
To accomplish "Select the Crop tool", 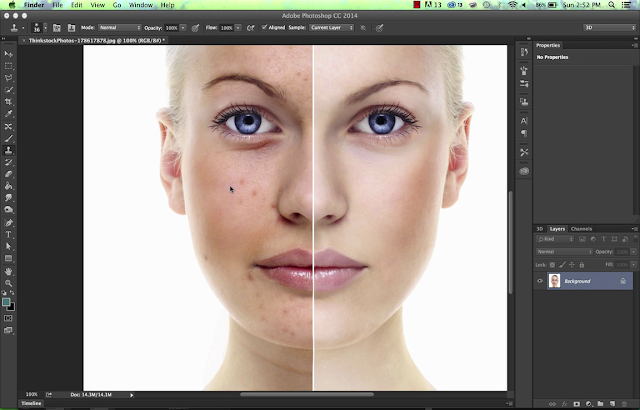I will (x=8, y=102).
